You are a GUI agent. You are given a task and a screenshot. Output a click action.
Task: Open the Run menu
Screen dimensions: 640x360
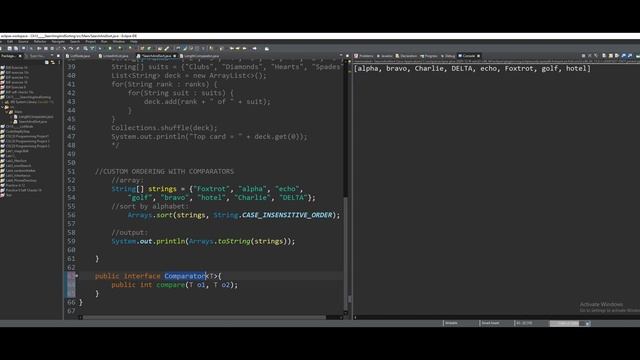pyautogui.click(x=104, y=42)
